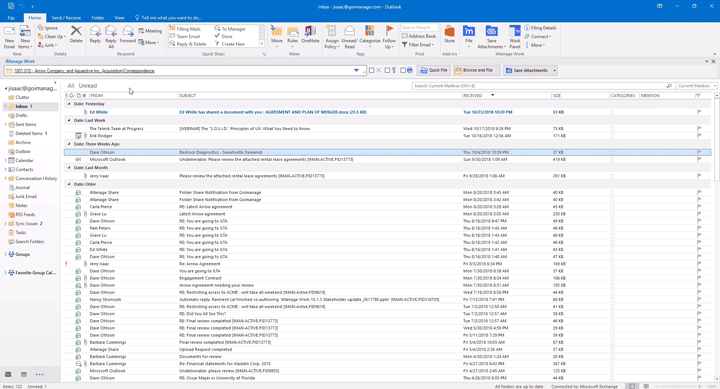Click the X icon beside iManage checkbox
The height and width of the screenshot is (389, 720).
click(378, 70)
